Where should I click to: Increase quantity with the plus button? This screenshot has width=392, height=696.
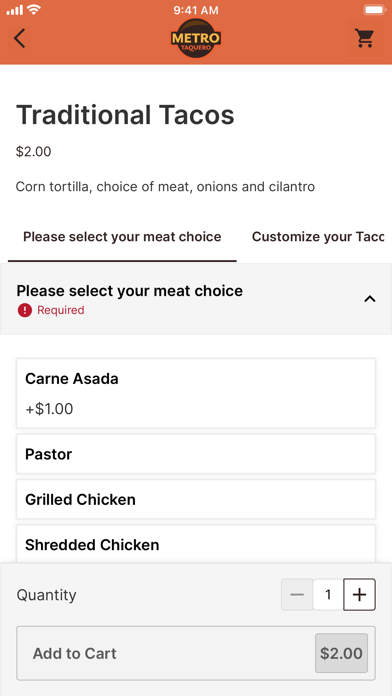click(359, 594)
